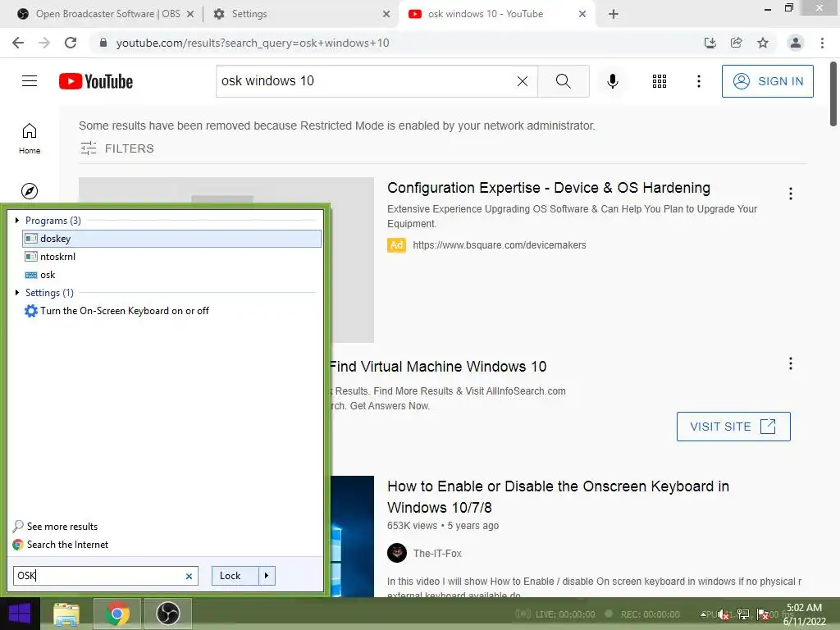Share this page from address bar
This screenshot has width=840, height=630.
[x=737, y=43]
